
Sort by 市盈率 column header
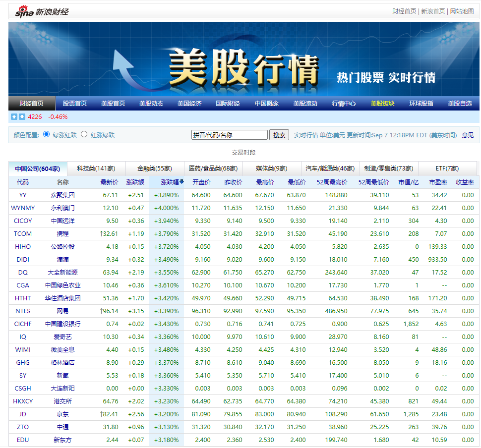pos(438,182)
